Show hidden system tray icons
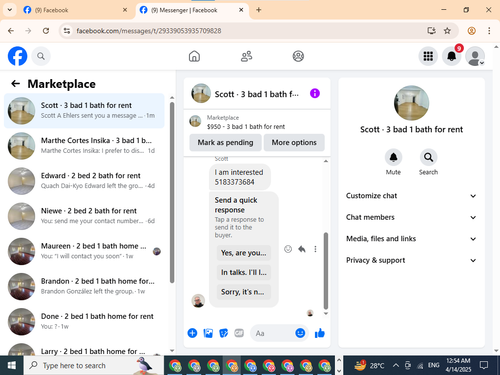The width and height of the screenshot is (500, 375). (395, 365)
